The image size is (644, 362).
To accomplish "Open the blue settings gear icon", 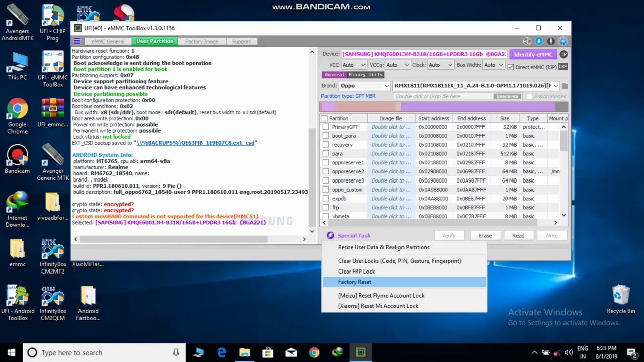I will point(563,41).
